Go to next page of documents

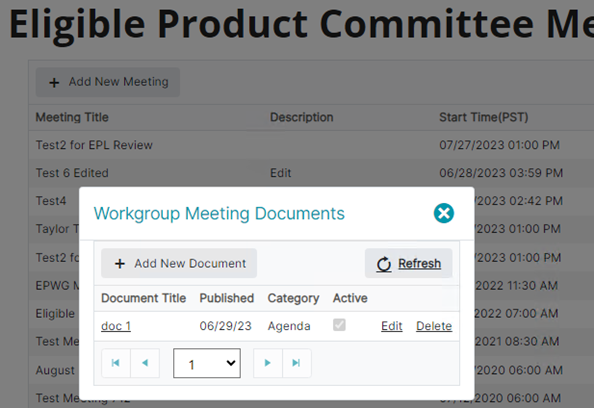click(267, 363)
